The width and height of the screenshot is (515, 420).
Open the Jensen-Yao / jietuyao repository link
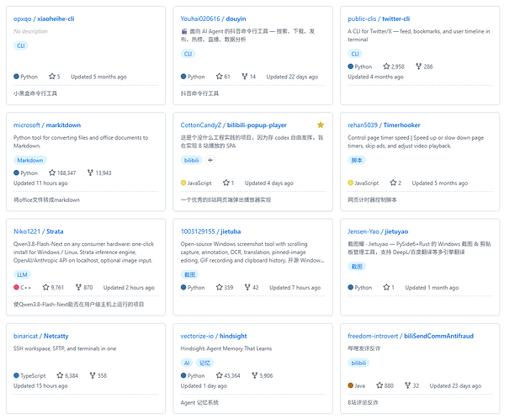(x=378, y=231)
